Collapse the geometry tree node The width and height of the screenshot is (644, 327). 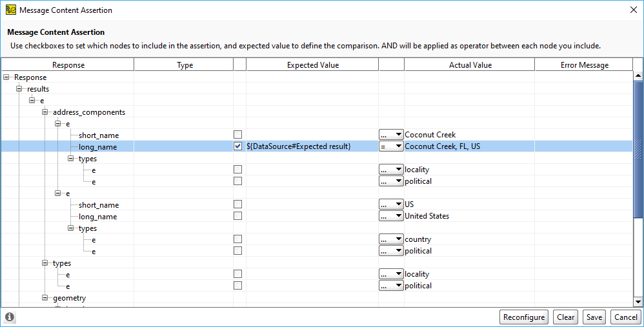tap(45, 298)
